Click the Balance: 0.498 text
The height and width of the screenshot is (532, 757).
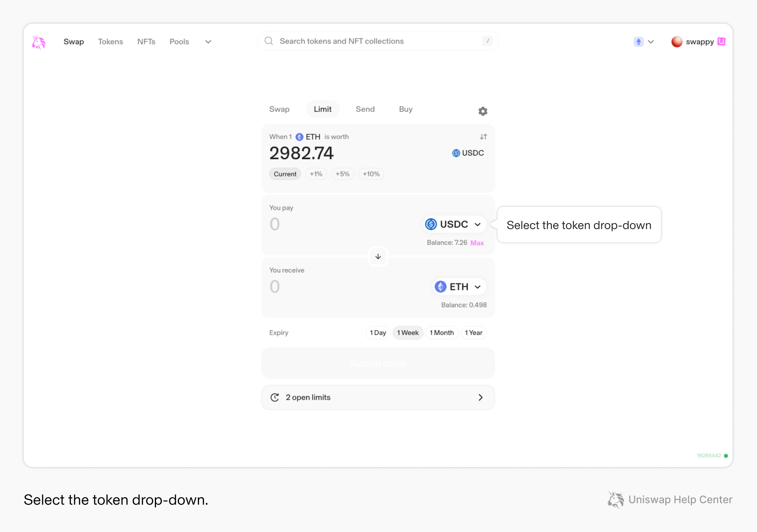(464, 305)
